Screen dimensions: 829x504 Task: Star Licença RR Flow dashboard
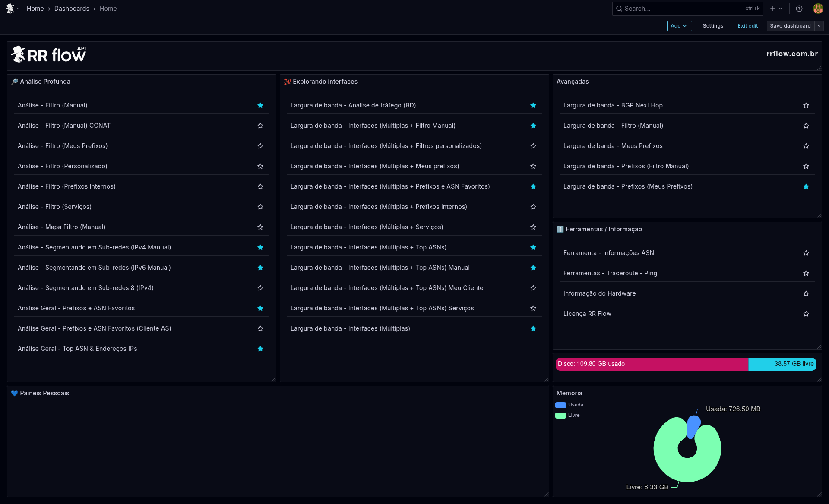[x=806, y=314]
